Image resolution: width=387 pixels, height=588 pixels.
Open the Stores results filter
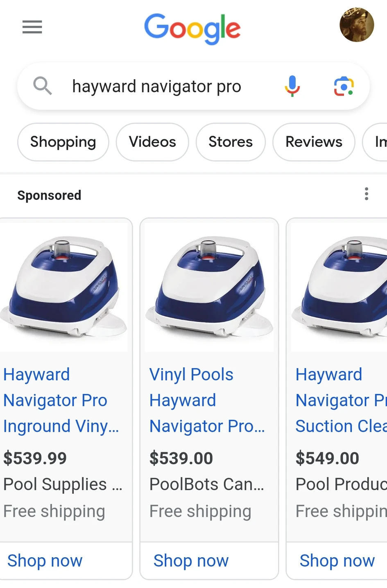(x=230, y=142)
